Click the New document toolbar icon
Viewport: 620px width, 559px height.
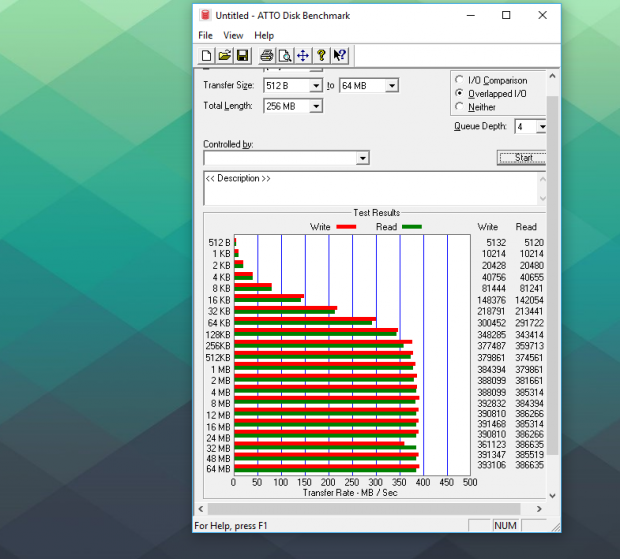[207, 56]
